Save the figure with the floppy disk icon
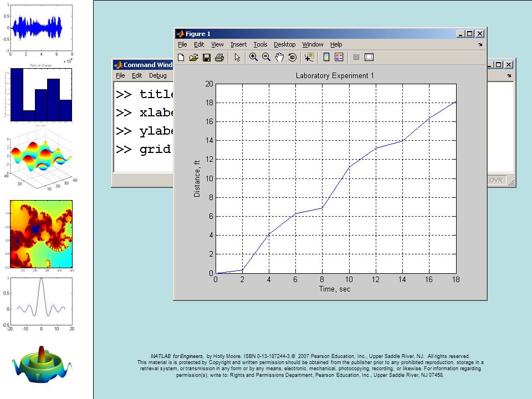 207,57
